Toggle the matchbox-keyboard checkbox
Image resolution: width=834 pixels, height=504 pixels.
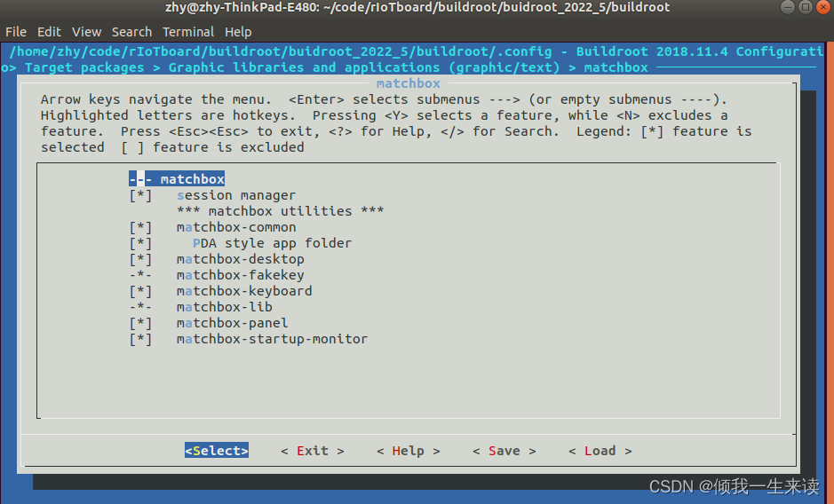tap(140, 291)
